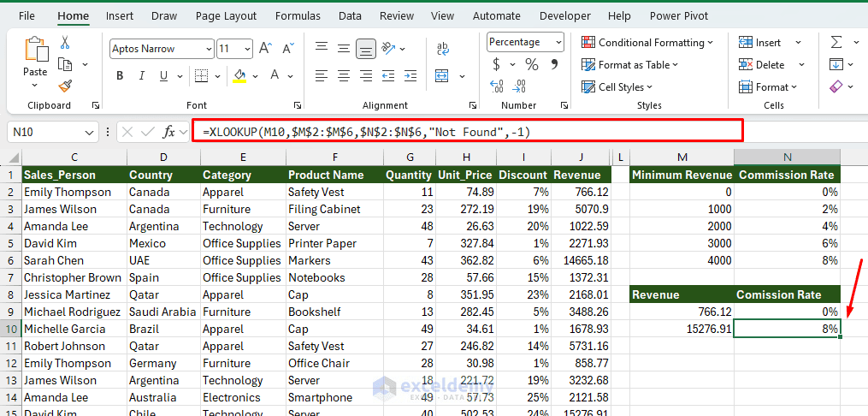Screen dimensions: 868x416
Task: Open the File tab
Action: tap(27, 16)
